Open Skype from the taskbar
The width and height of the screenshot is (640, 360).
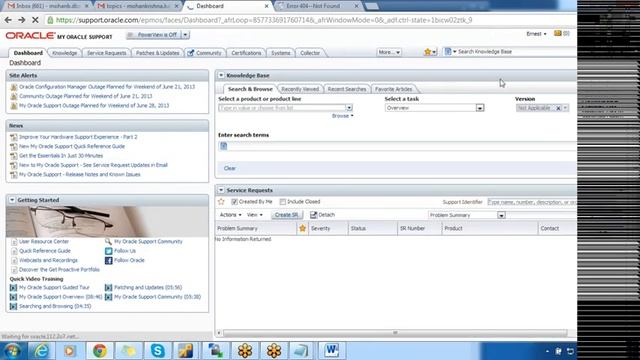coord(158,351)
